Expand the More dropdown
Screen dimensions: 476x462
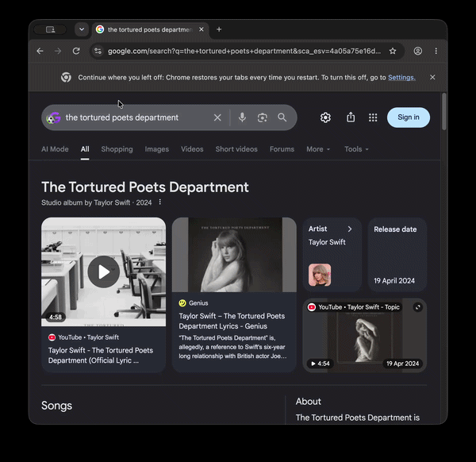click(x=318, y=149)
